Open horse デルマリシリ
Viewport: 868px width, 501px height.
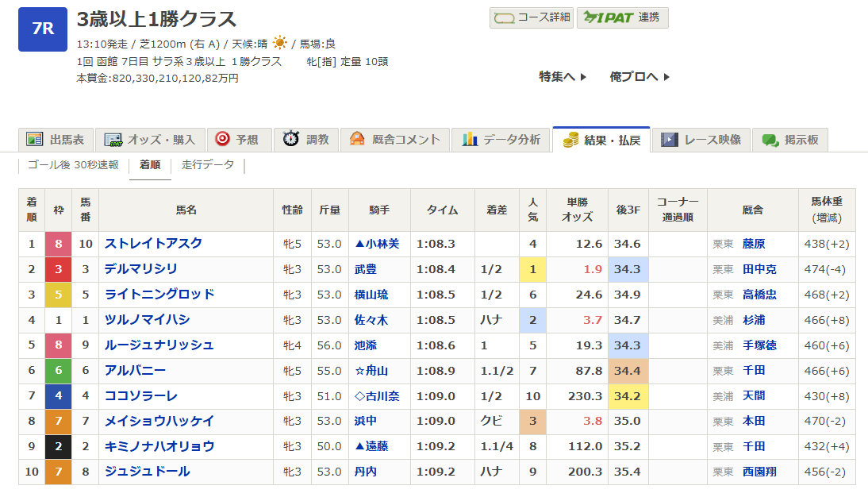[x=141, y=269]
